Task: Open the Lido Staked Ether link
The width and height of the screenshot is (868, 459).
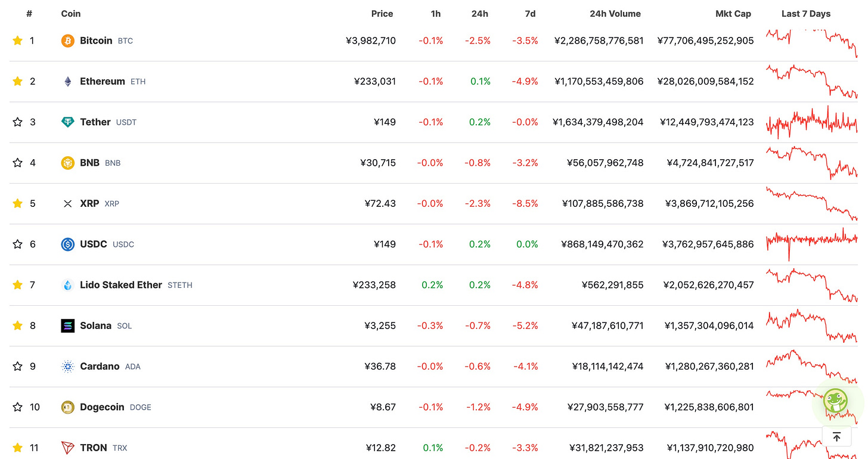Action: click(x=121, y=285)
